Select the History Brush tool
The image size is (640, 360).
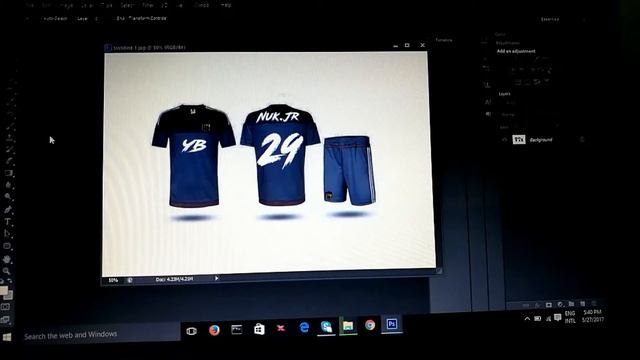point(9,149)
